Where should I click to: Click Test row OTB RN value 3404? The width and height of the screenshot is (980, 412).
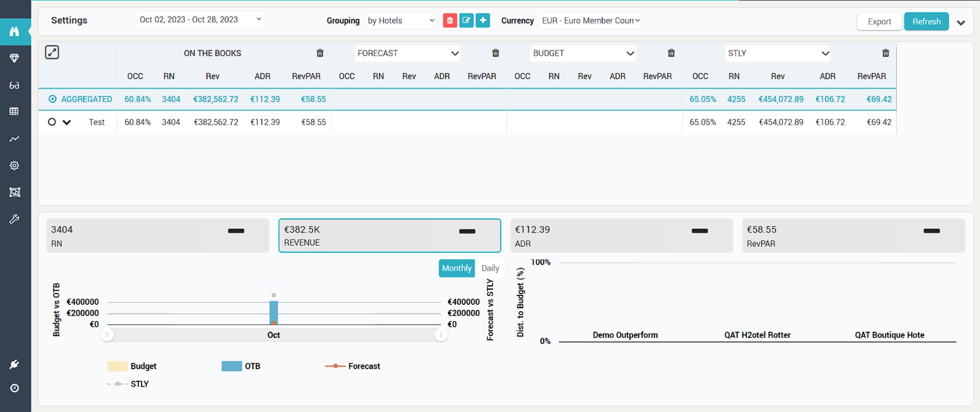click(171, 122)
